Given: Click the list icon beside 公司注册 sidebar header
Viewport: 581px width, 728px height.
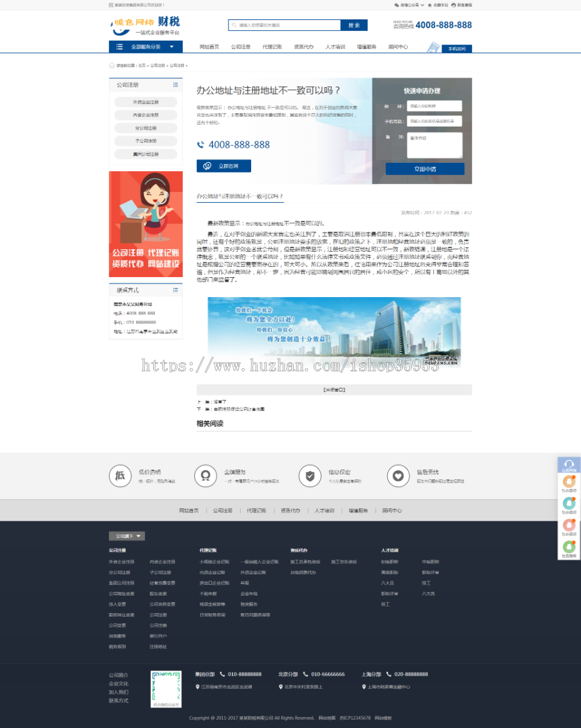Looking at the screenshot, I should (x=176, y=85).
